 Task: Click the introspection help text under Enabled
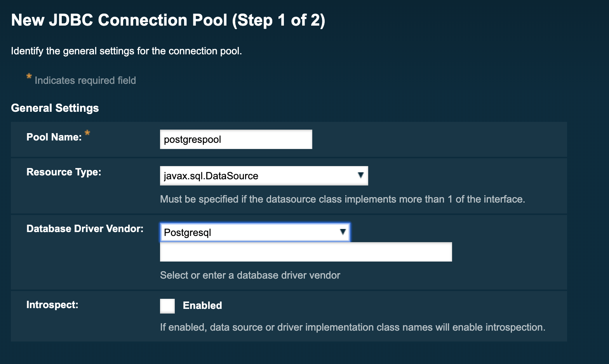coord(352,327)
